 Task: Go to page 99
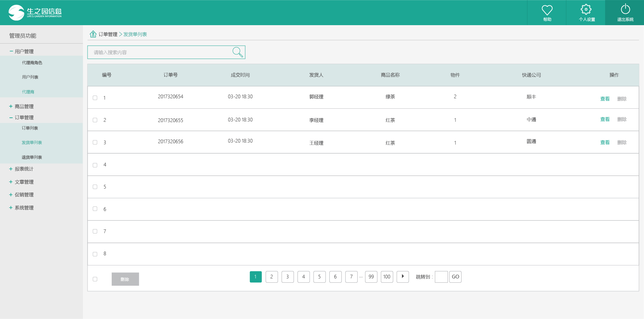tap(371, 277)
